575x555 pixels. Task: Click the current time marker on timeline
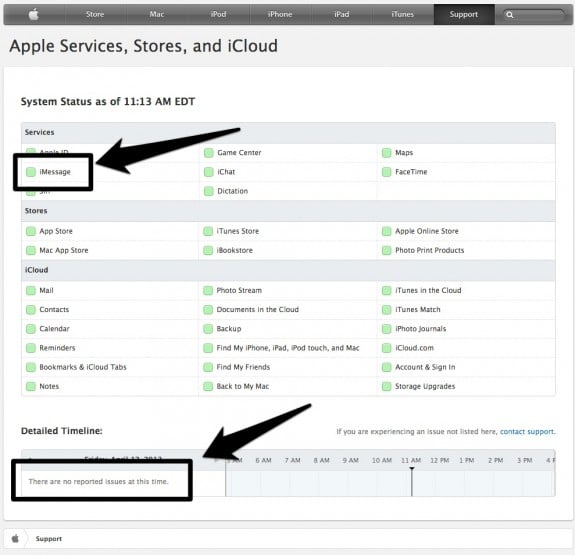(x=412, y=482)
